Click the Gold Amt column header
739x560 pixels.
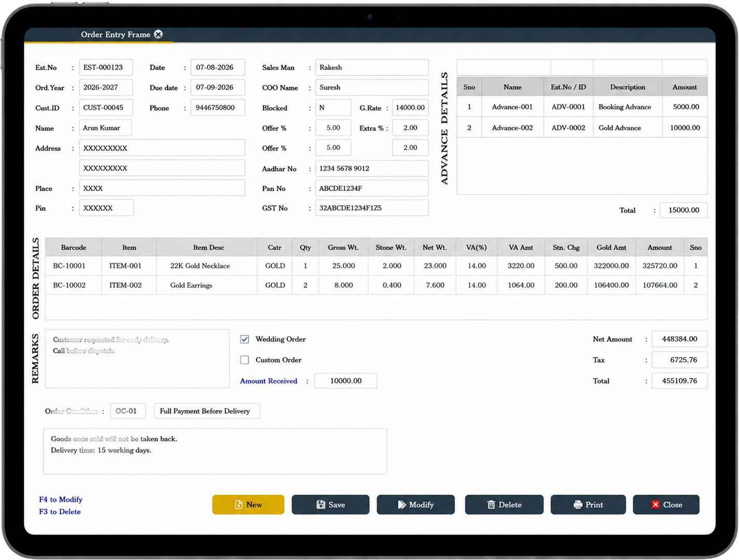(611, 247)
